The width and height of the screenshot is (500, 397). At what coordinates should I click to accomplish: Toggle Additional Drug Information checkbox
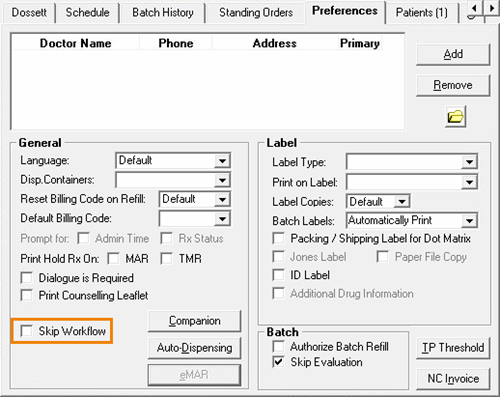tap(278, 293)
